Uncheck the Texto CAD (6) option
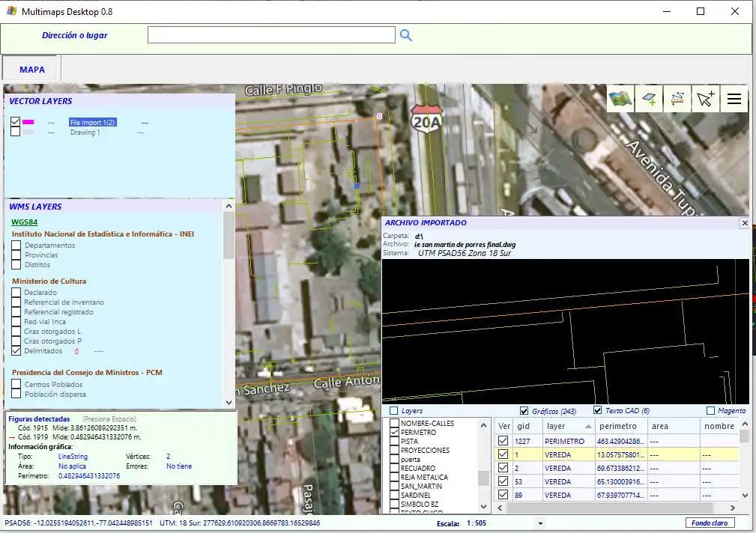 pos(598,411)
